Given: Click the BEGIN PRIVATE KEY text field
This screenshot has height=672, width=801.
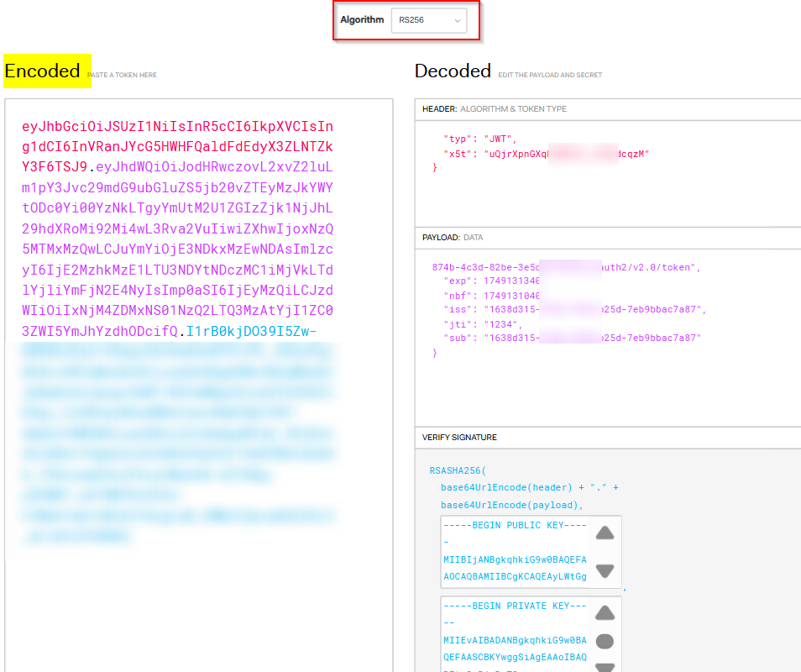Looking at the screenshot, I should click(x=514, y=630).
